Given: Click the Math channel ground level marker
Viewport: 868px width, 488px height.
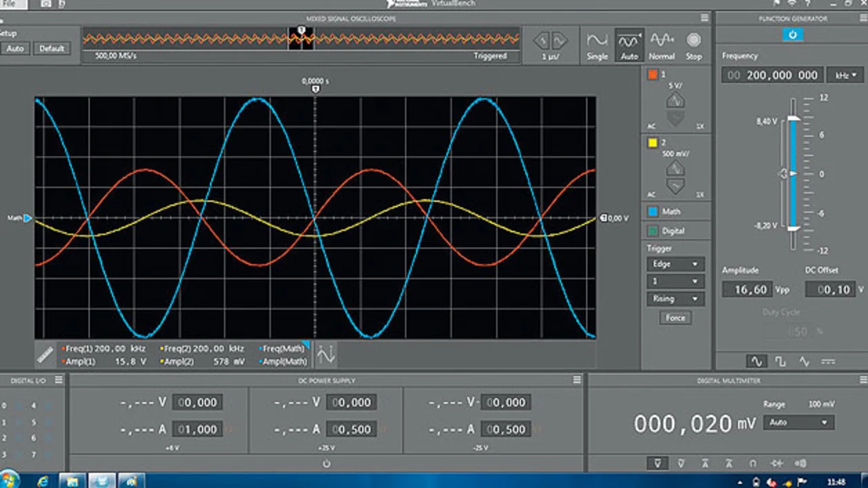Looking at the screenshot, I should pos(28,218).
